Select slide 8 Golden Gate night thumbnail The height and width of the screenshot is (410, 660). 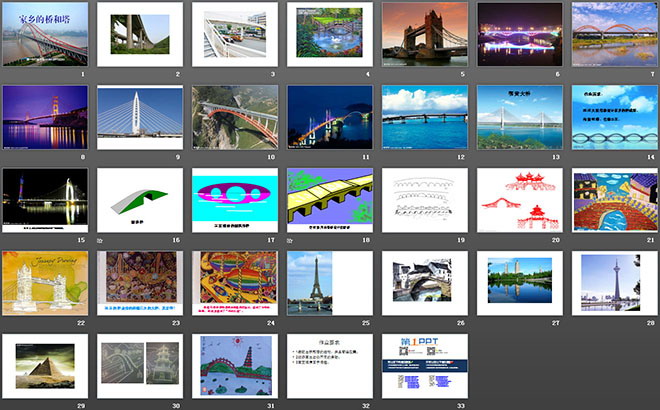(x=45, y=117)
